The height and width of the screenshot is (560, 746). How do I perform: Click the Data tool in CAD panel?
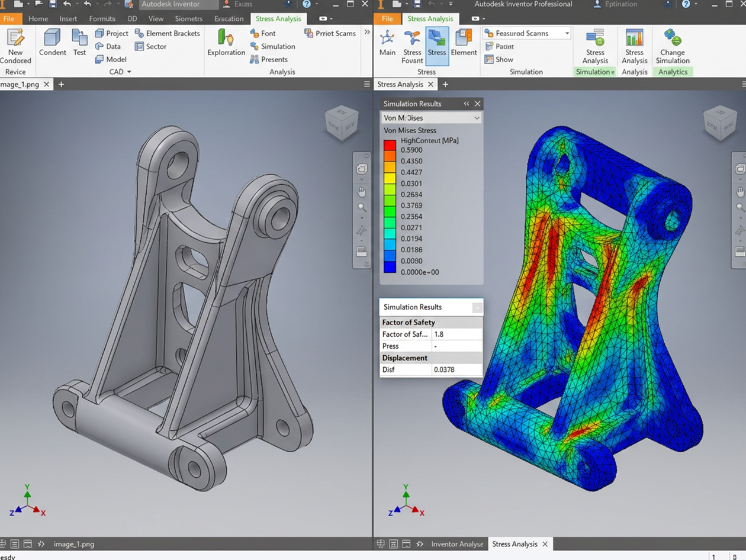point(108,46)
